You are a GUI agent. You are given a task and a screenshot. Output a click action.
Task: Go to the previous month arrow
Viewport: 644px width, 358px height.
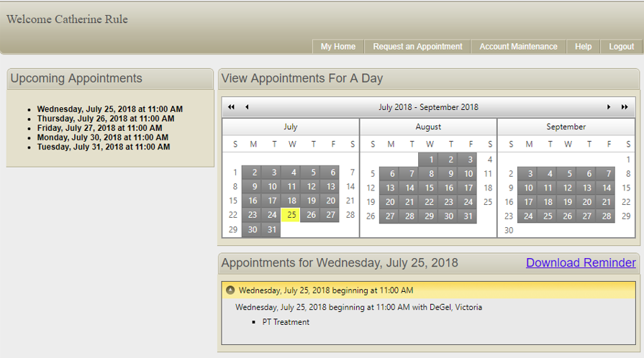(247, 107)
